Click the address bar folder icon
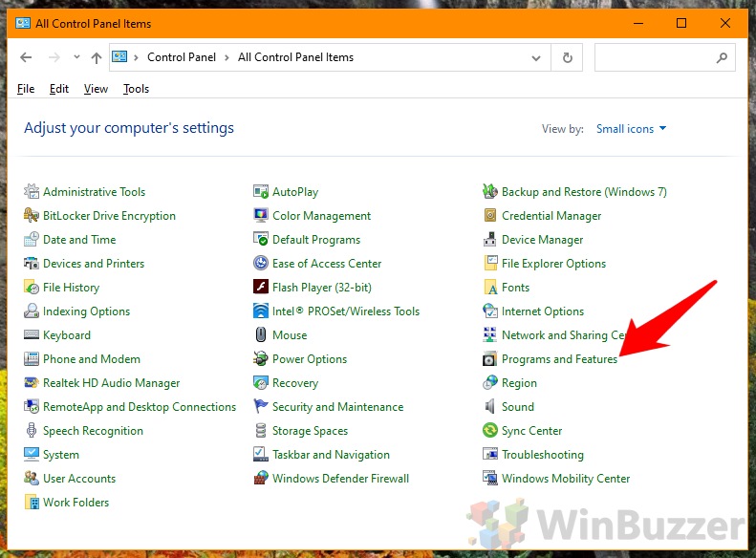756x558 pixels. (x=119, y=57)
